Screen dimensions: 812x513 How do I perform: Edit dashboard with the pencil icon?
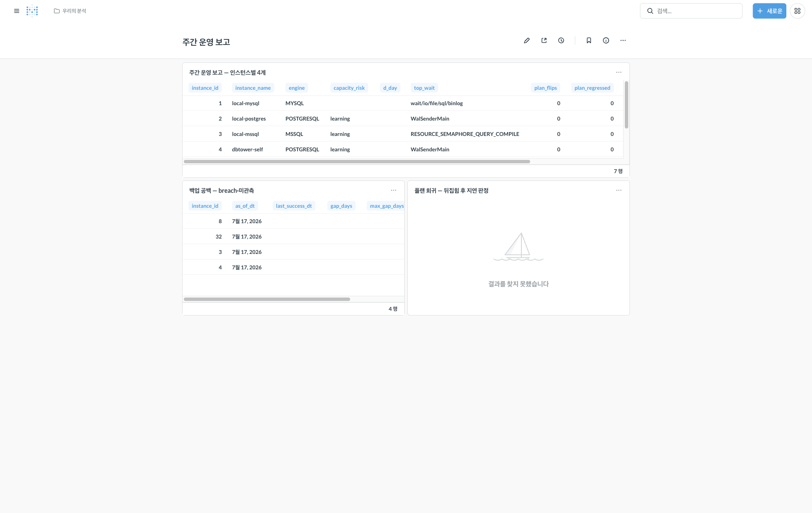click(527, 41)
